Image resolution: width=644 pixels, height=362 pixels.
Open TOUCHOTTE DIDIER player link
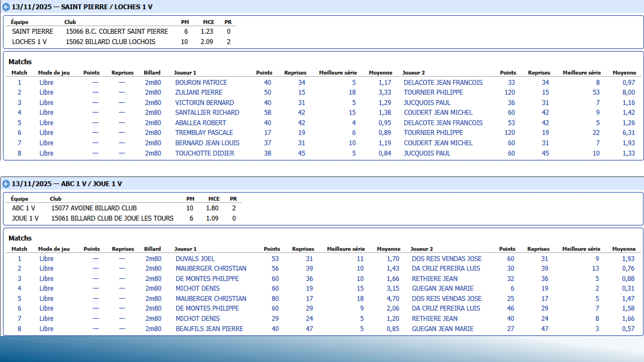(205, 153)
